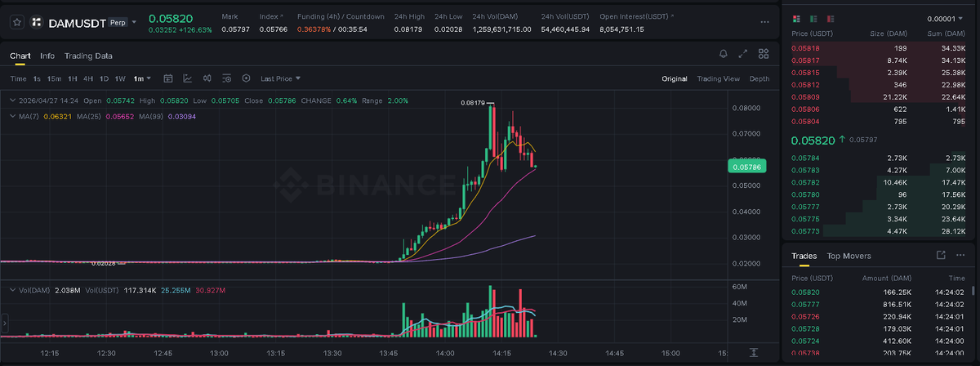Collapse the MA indicator row chevron

click(x=11, y=117)
